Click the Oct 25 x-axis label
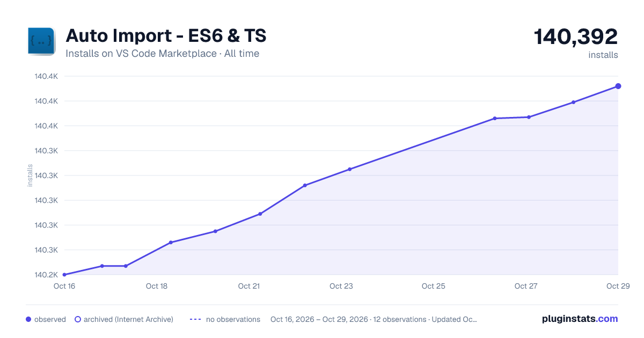 coord(434,286)
